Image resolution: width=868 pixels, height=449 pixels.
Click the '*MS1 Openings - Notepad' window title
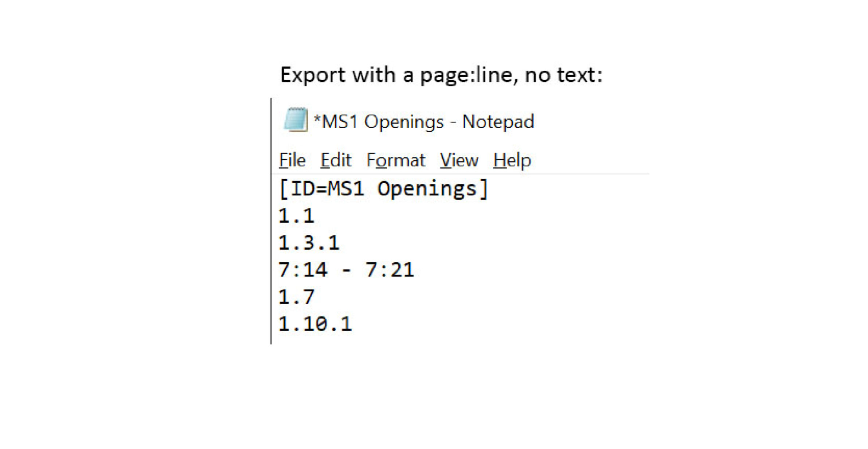click(423, 122)
